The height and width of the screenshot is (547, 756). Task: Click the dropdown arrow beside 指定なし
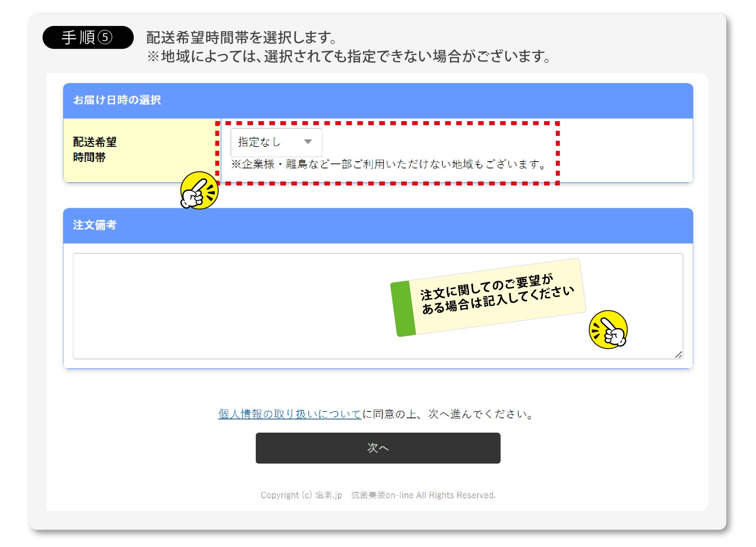point(308,142)
